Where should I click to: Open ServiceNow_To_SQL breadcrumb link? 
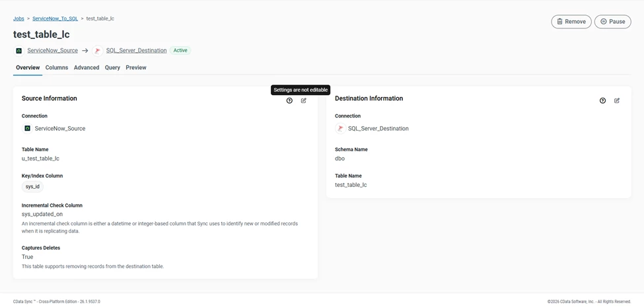[55, 18]
